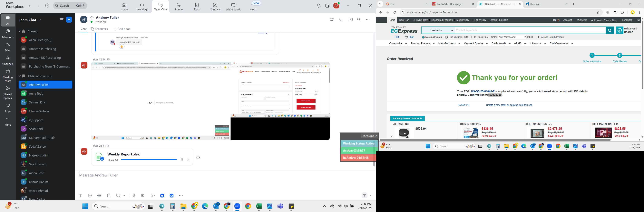Click the ECExpress search magnifier button
The image size is (644, 212).
[610, 30]
